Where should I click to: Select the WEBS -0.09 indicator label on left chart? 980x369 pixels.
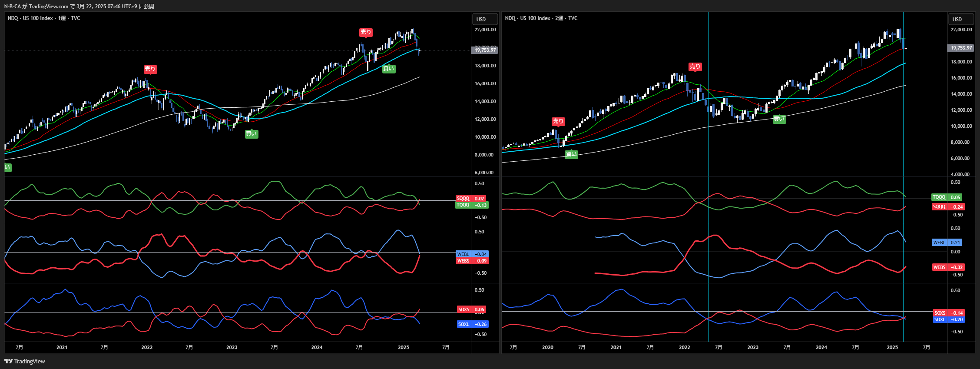472,261
